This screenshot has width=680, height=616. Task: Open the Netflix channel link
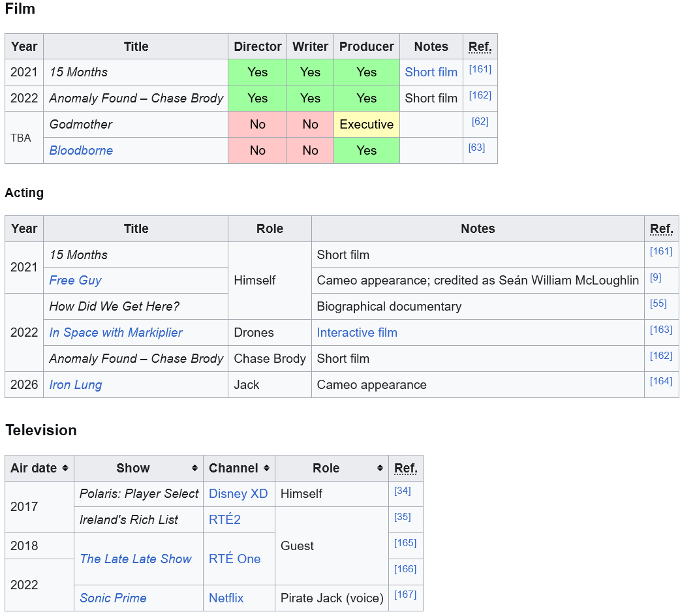226,598
